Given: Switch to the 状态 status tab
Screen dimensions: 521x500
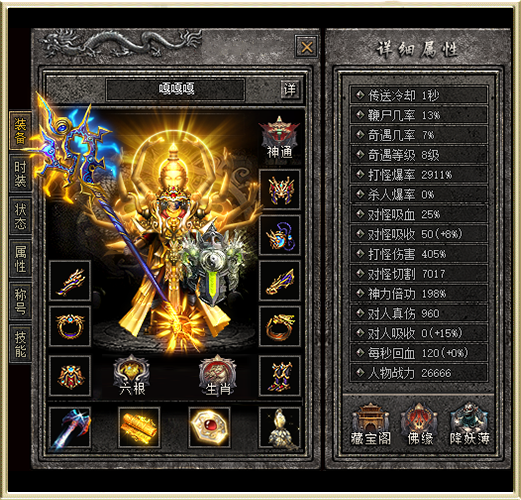Looking at the screenshot, I should coord(20,216).
